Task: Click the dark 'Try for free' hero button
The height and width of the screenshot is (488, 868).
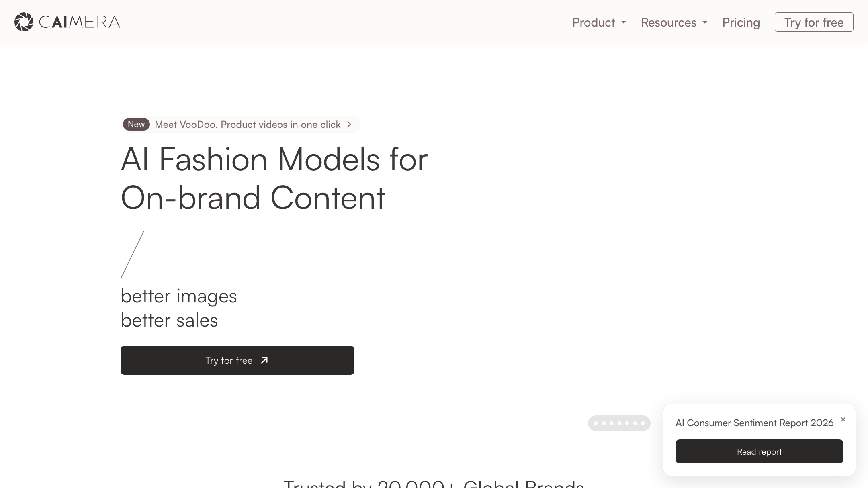Action: coord(237,360)
